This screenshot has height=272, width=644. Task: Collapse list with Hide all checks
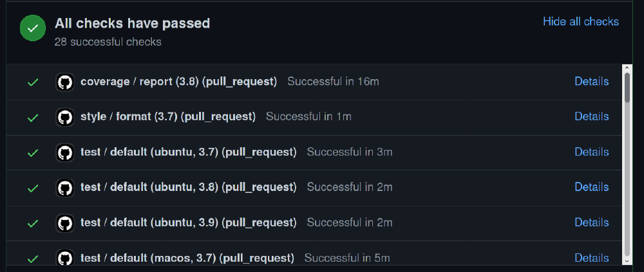coord(581,21)
